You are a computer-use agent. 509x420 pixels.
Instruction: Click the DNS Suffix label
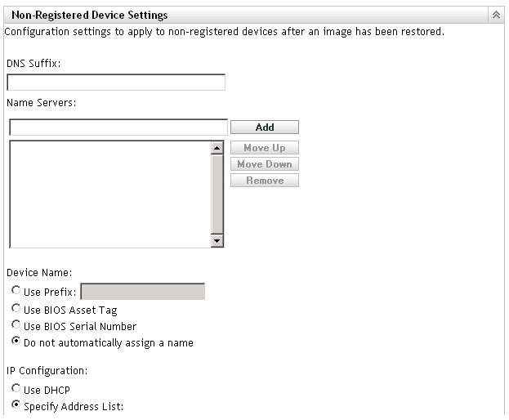coord(33,63)
